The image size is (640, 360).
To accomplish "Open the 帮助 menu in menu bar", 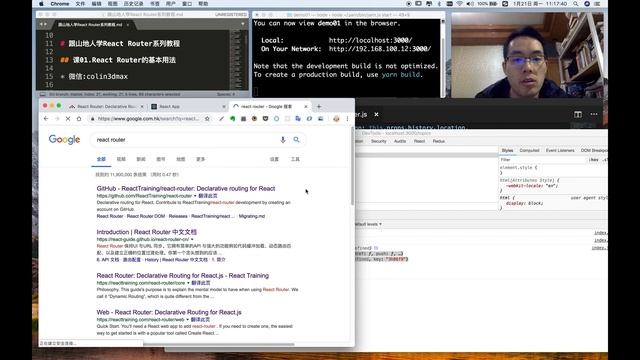I will (203, 4).
